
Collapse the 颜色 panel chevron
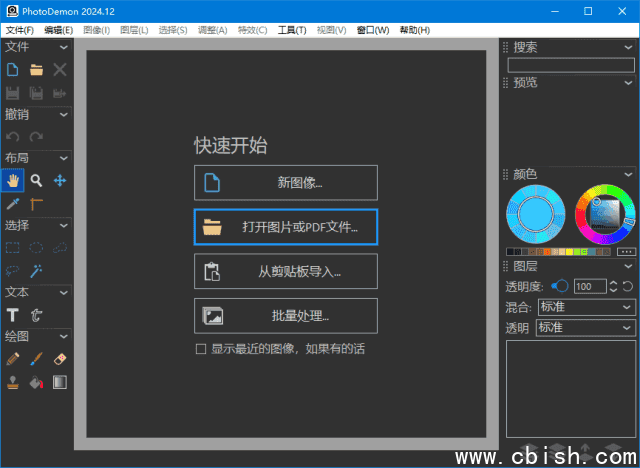pyautogui.click(x=628, y=175)
